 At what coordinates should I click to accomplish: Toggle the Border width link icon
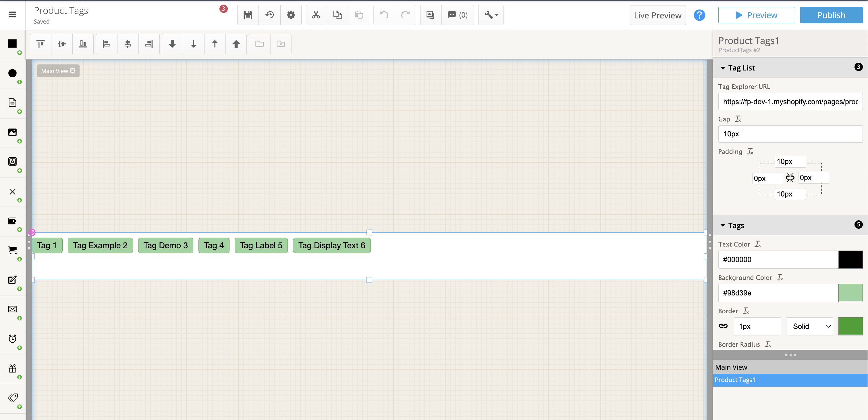point(724,326)
